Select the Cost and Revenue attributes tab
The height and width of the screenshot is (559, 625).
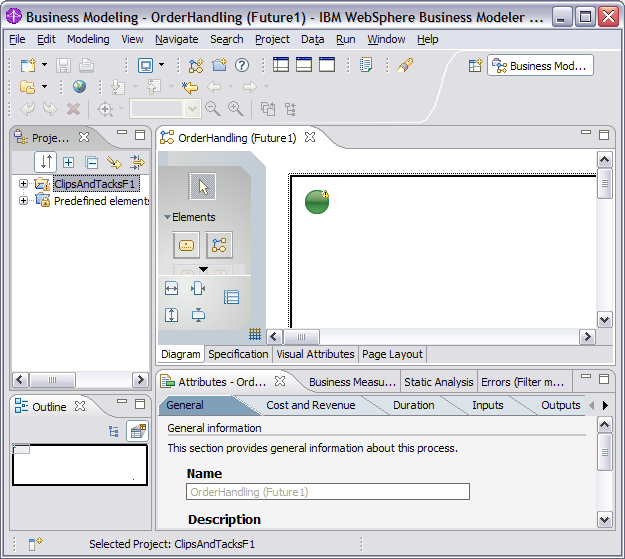311,405
